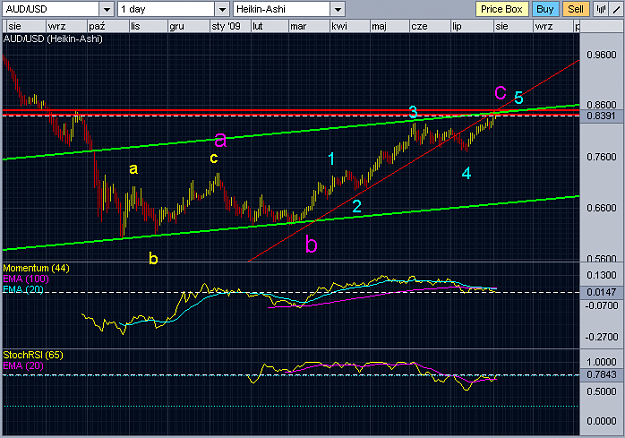Click the 0.8391 current price tag
Screen dimensions: 625x438
[601, 116]
